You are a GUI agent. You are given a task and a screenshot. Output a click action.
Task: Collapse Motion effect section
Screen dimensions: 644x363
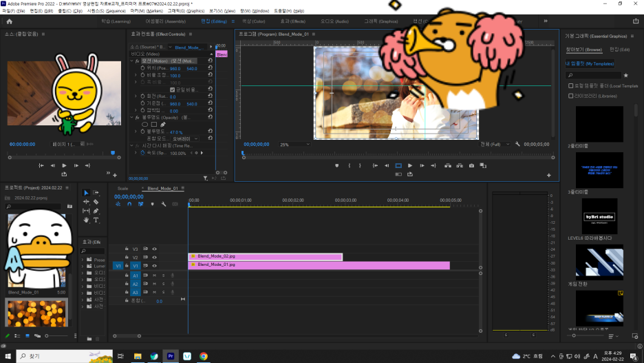click(132, 61)
